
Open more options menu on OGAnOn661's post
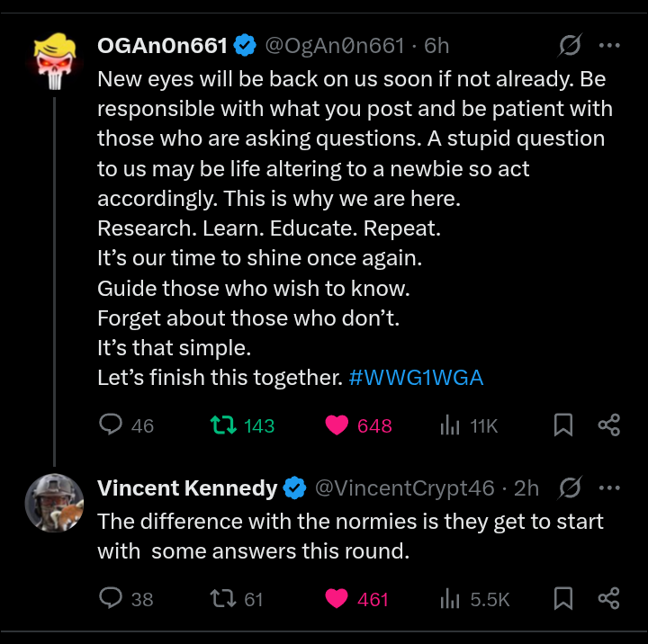click(x=609, y=44)
